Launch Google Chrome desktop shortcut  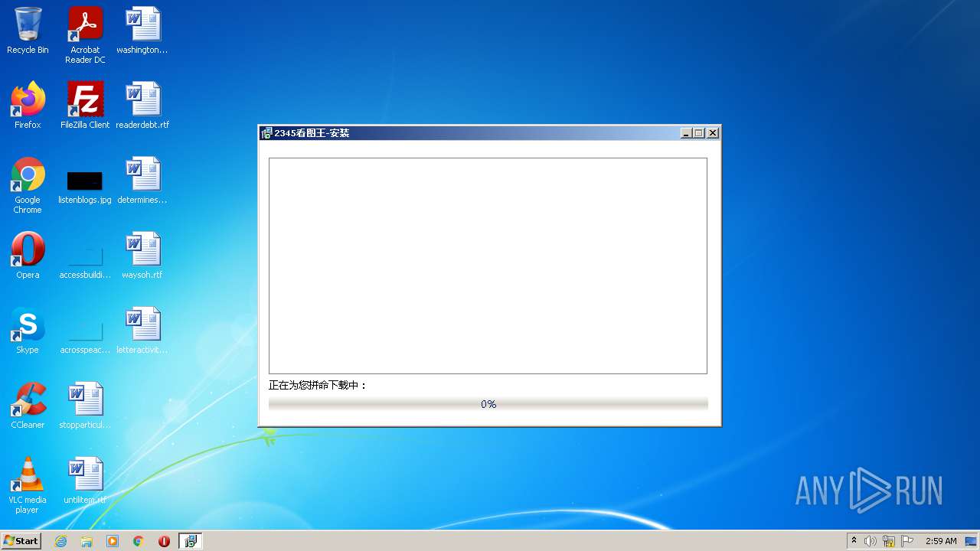coord(28,185)
